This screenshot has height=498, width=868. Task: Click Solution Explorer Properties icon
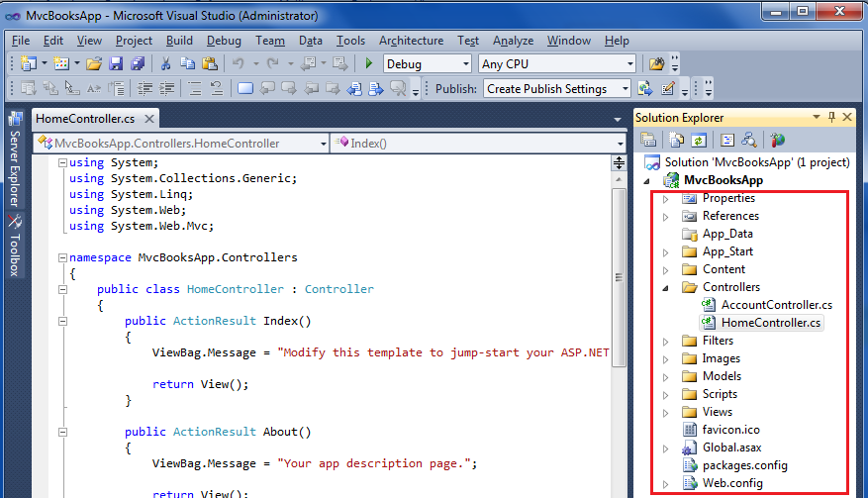pyautogui.click(x=648, y=141)
